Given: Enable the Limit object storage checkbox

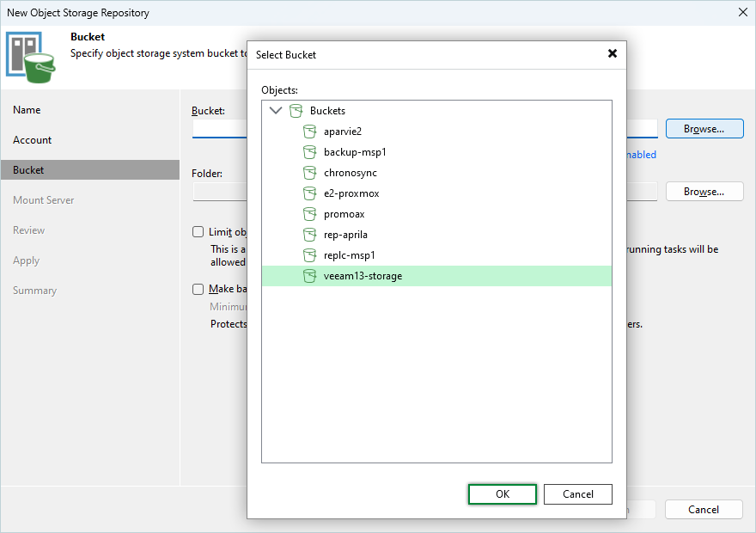Looking at the screenshot, I should (198, 232).
